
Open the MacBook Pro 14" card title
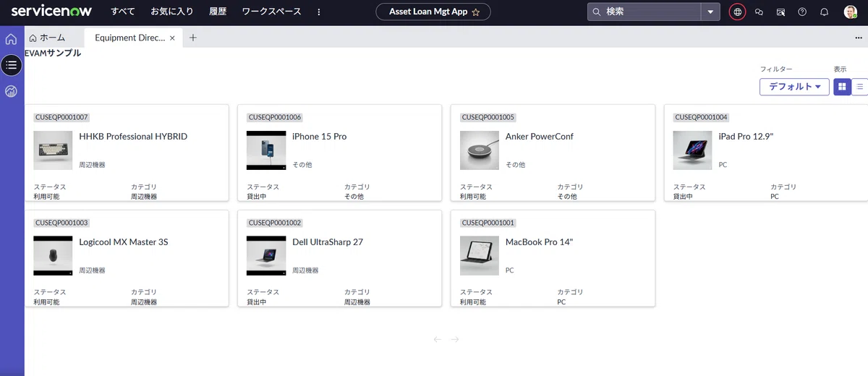(x=540, y=242)
